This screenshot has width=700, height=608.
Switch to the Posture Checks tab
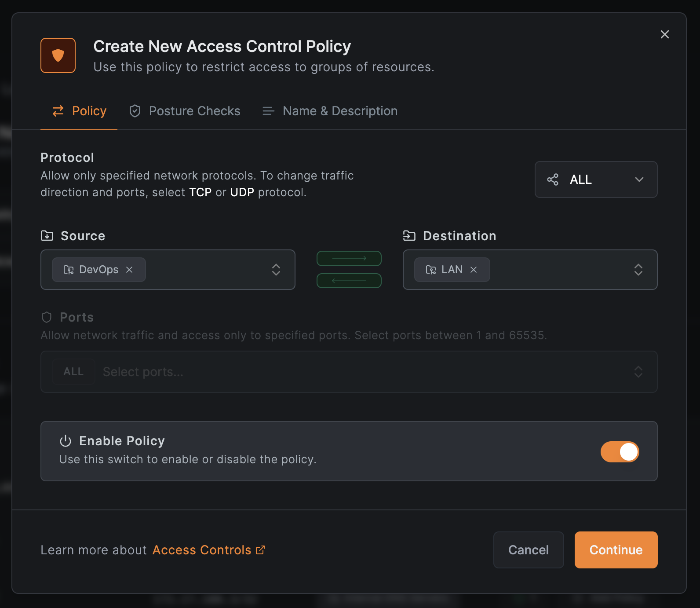coord(185,111)
